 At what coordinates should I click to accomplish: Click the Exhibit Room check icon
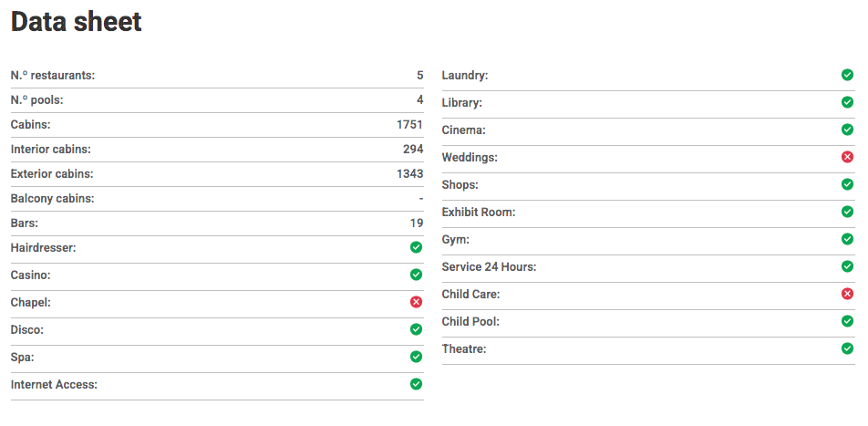847,212
